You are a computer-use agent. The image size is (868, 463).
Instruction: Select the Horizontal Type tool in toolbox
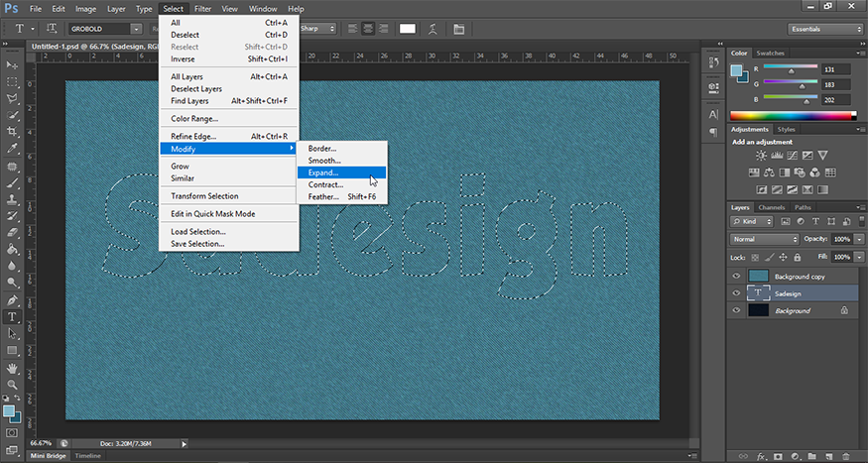pos(12,317)
